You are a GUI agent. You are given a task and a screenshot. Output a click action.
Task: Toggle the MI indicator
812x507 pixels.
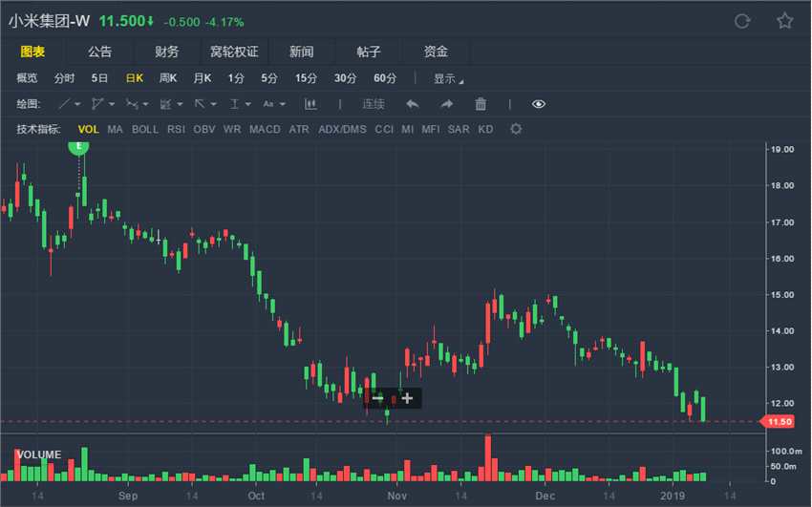[x=408, y=129]
